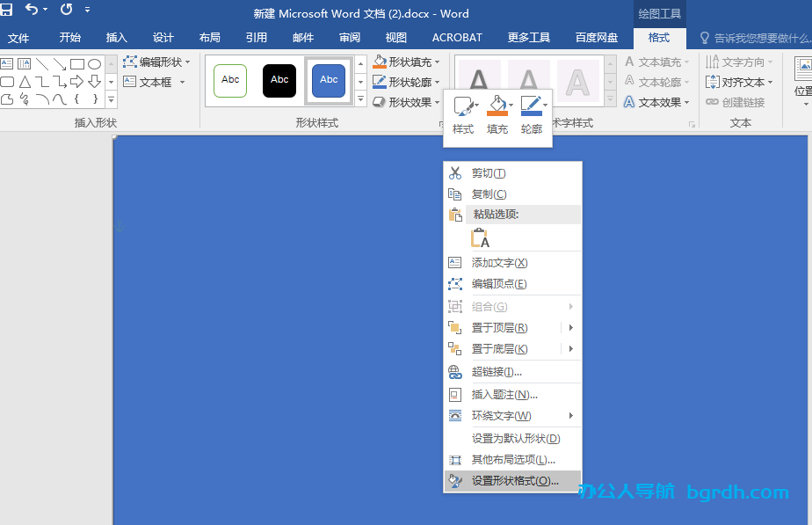The height and width of the screenshot is (525, 812).
Task: Apply blue filled Abc shape style
Action: coord(329,80)
